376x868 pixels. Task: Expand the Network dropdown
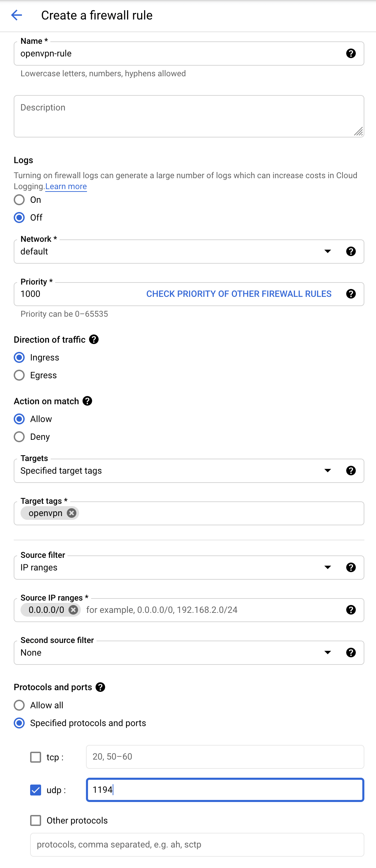click(x=327, y=251)
